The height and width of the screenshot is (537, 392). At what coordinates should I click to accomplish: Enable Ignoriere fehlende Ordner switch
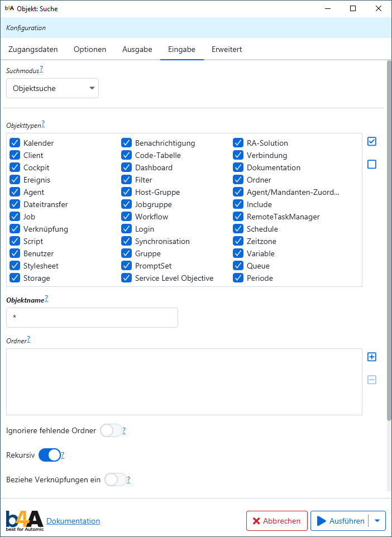(x=111, y=430)
